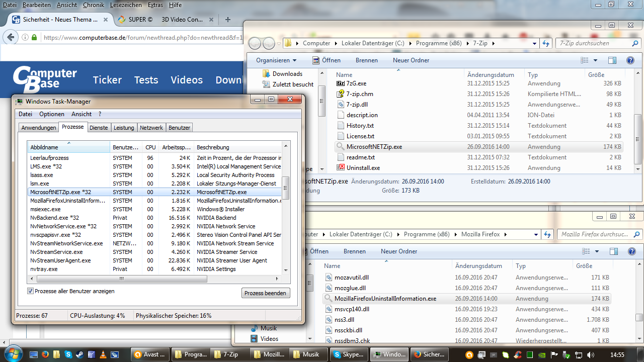The image size is (644, 362).
Task: Click the 'Prozess beenden' button
Action: point(266,293)
